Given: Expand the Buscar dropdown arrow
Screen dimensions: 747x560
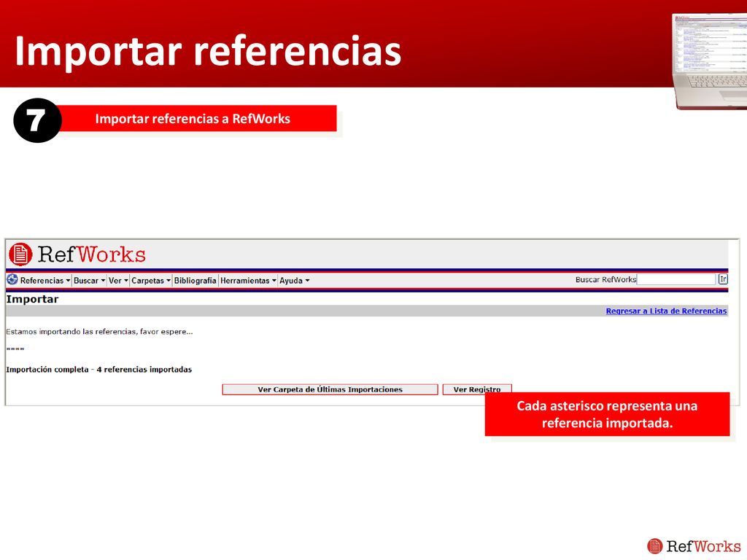Looking at the screenshot, I should (103, 281).
